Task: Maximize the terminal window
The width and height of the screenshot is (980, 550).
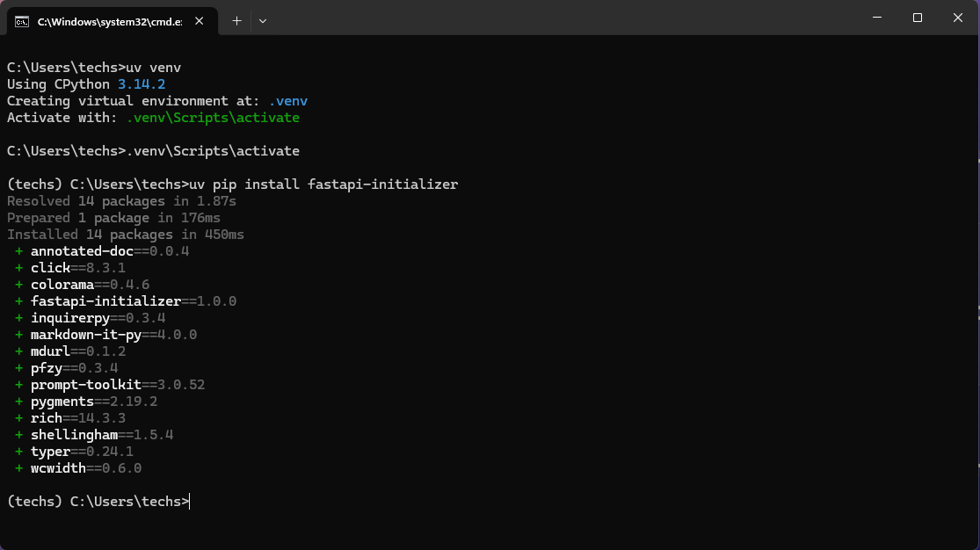Action: point(918,18)
